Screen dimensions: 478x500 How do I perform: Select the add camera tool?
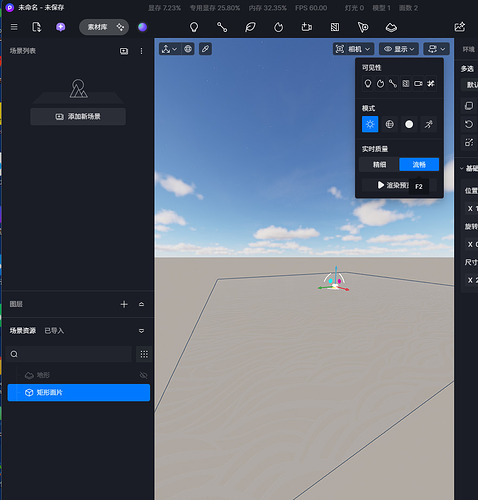(x=307, y=27)
